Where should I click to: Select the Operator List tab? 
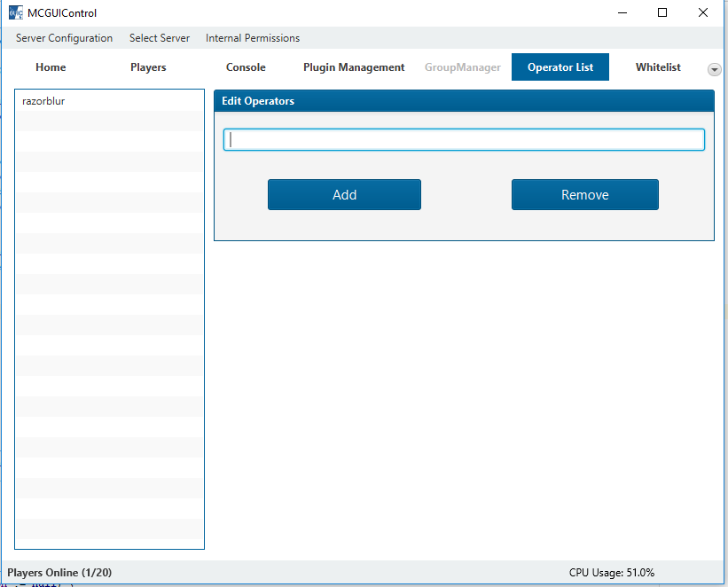pos(560,67)
